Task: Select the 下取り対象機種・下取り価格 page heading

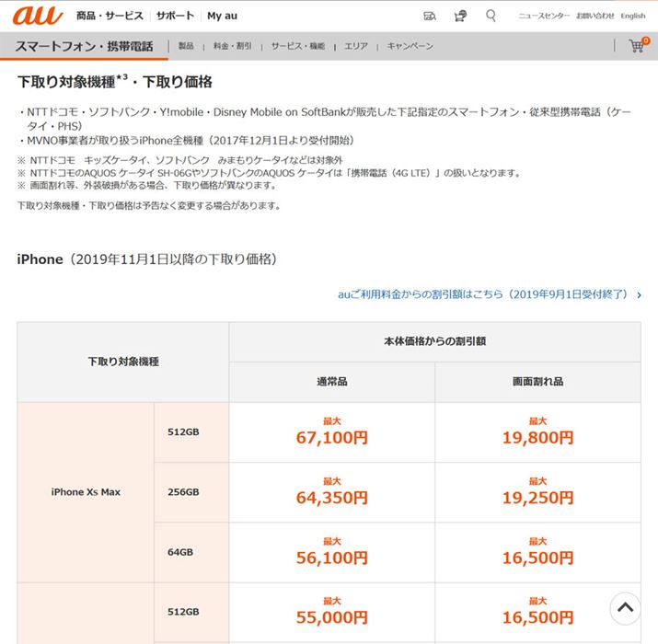Action: (x=115, y=81)
